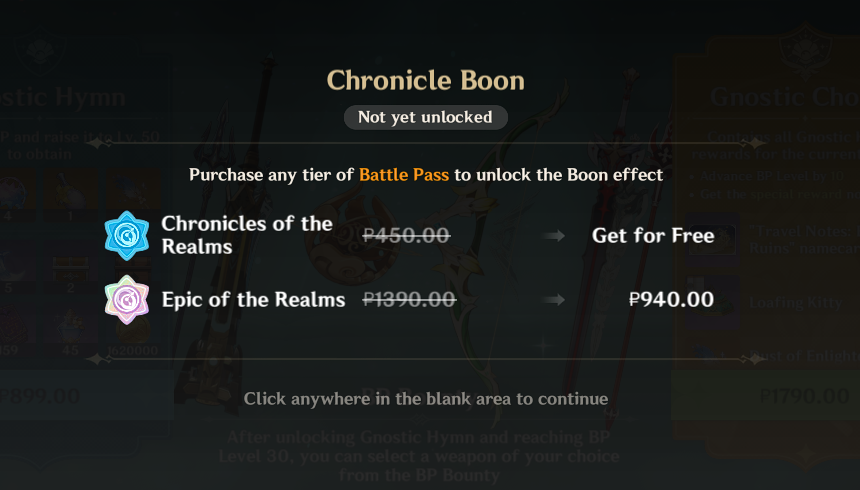
Task: Click the blank-area continue prompt text
Action: point(425,399)
